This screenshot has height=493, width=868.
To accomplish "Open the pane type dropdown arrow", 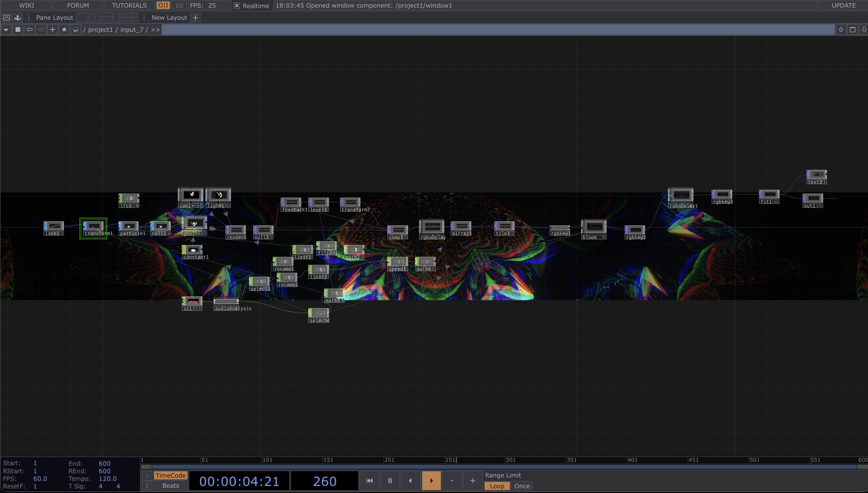I will [x=6, y=29].
